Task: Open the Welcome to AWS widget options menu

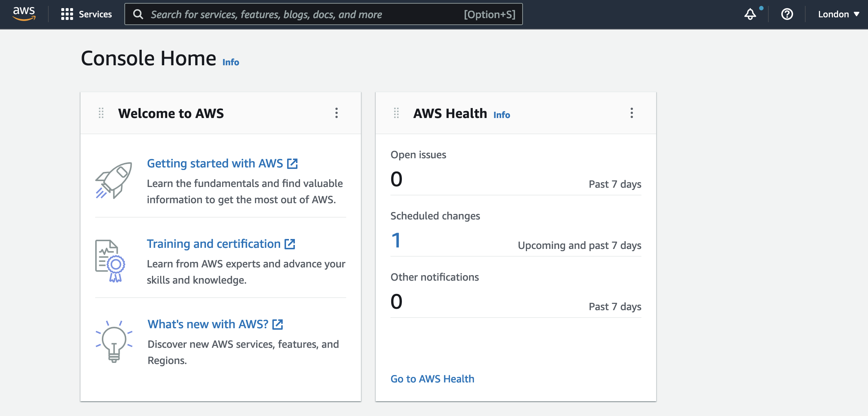Action: [x=336, y=113]
